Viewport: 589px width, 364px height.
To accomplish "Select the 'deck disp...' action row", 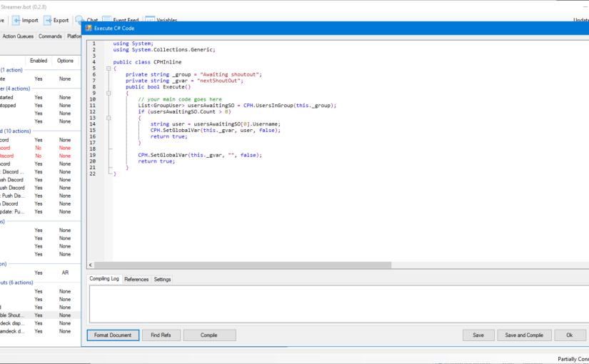I will (40, 323).
